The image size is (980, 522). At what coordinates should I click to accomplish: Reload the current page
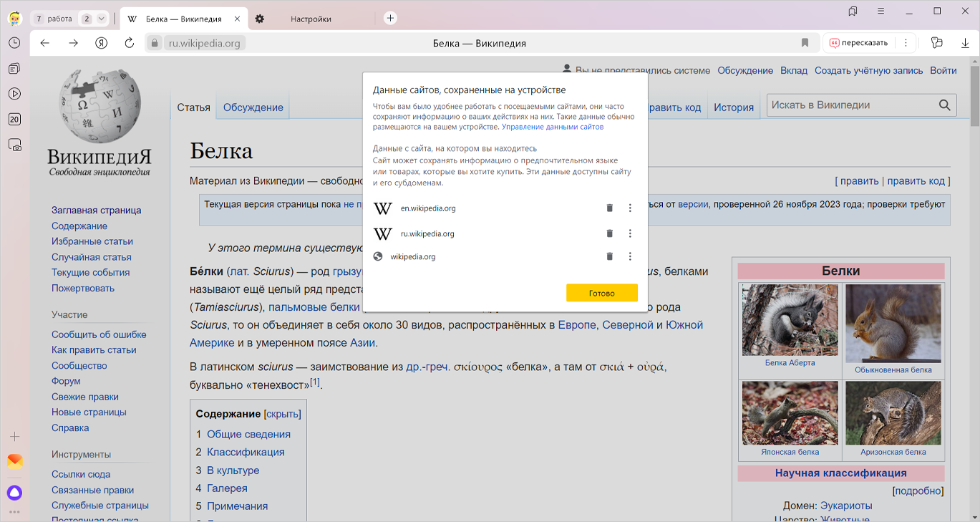[130, 43]
